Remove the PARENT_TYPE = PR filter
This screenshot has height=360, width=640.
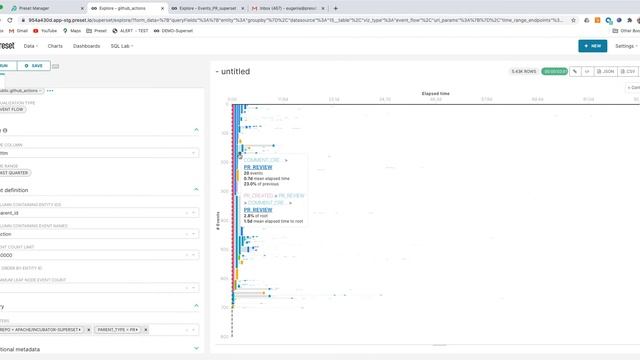coord(146,330)
